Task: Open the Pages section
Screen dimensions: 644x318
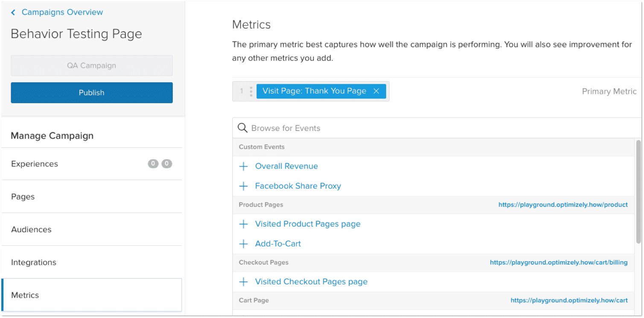Action: (x=23, y=196)
